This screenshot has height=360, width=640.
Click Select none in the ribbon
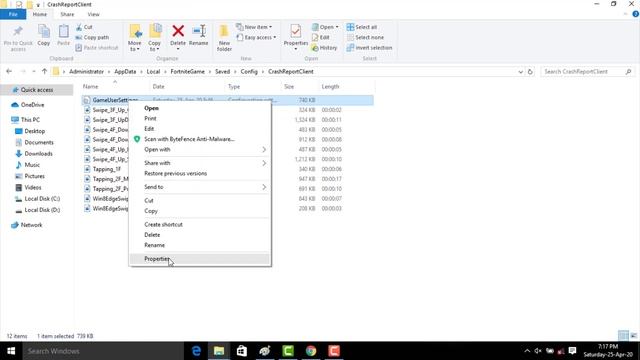[x=365, y=37]
